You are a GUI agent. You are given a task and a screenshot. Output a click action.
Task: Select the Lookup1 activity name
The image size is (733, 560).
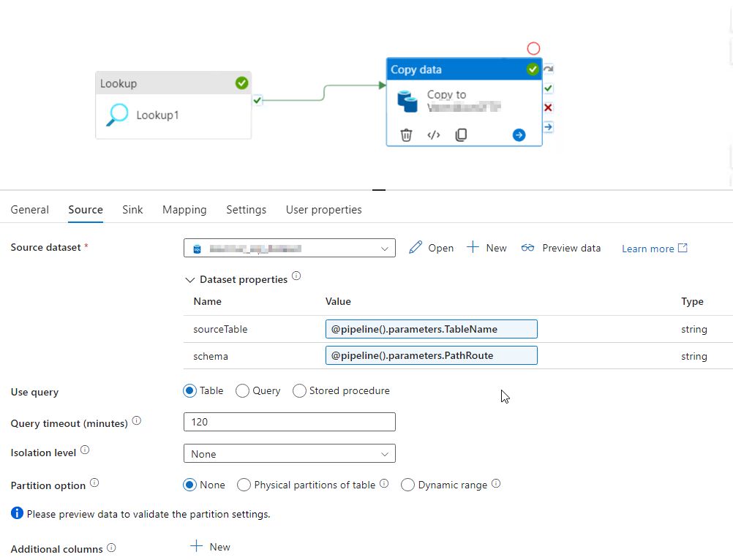(x=157, y=115)
